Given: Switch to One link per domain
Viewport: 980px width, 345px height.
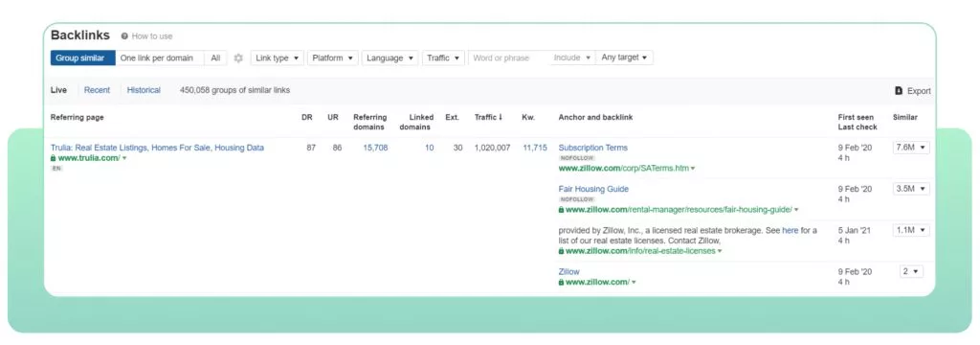Looking at the screenshot, I should (x=160, y=58).
